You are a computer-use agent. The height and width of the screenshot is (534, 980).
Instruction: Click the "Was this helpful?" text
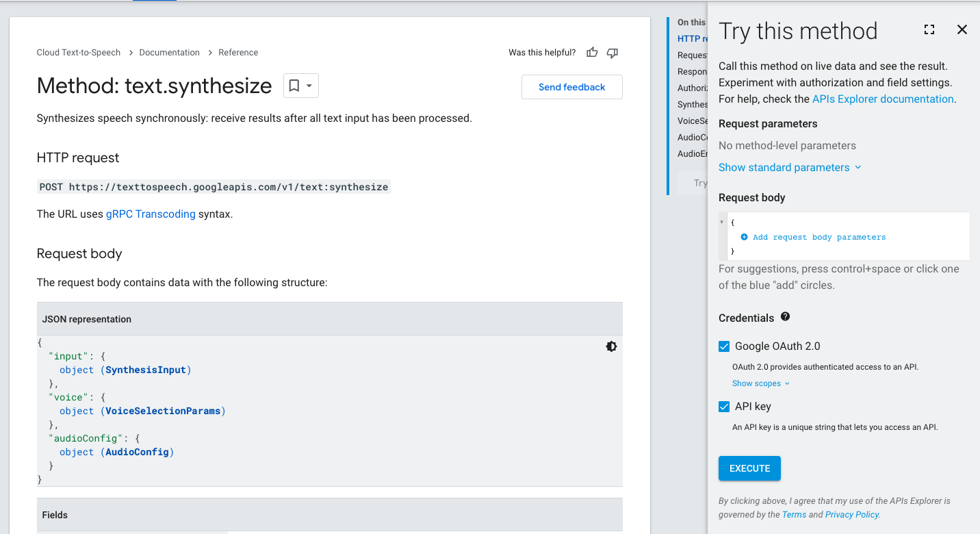[x=542, y=53]
